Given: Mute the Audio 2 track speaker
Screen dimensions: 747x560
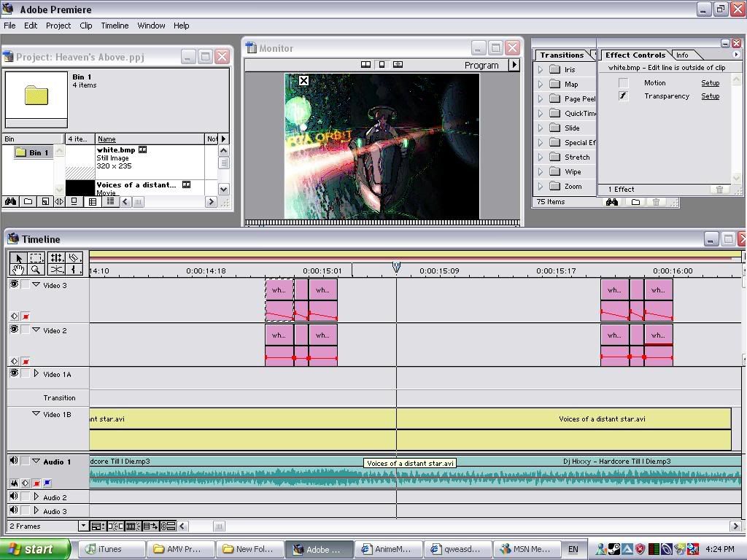Looking at the screenshot, I should click(14, 497).
